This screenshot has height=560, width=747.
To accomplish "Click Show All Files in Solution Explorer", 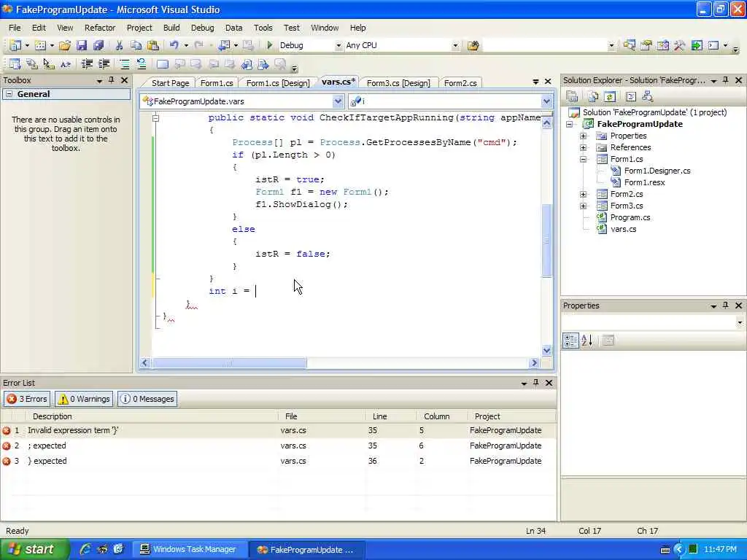I will 593,97.
